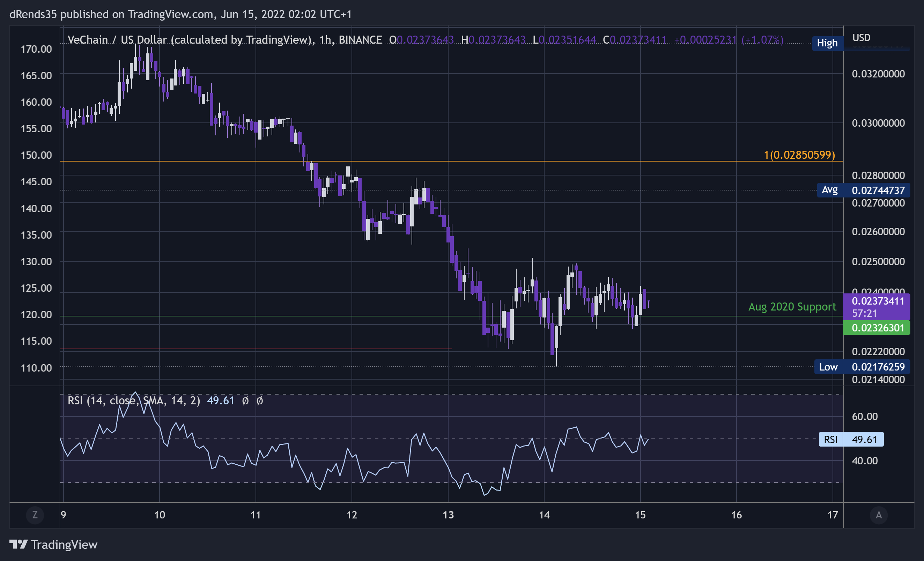This screenshot has width=924, height=561.
Task: Click the 0.03000000 right scale value
Action: coord(878,123)
